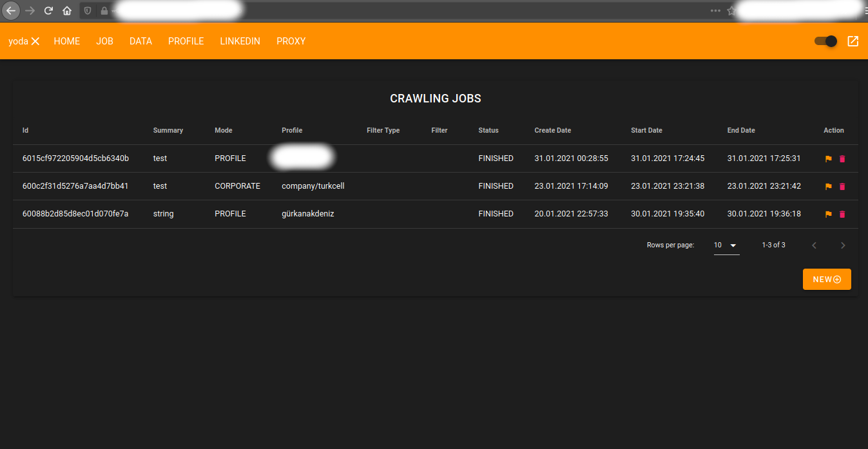This screenshot has width=868, height=449.
Task: Select id 60088b2d85d8ec01d070fe7a
Action: coord(75,214)
